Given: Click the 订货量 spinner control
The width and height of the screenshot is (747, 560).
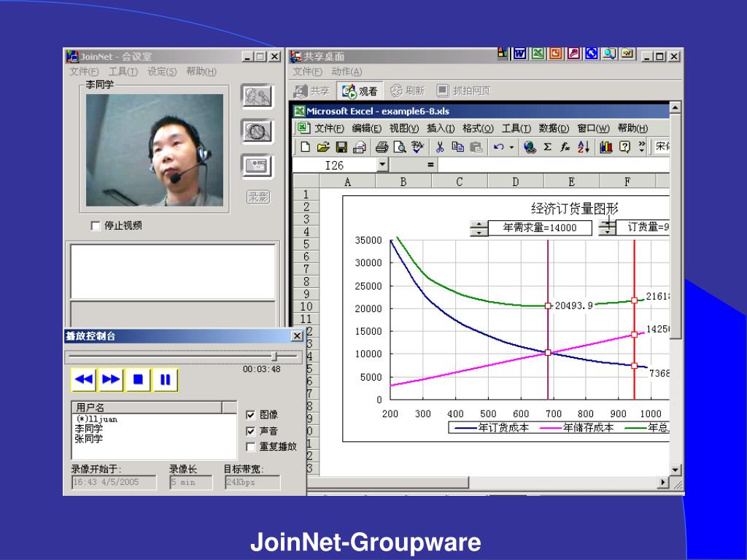Looking at the screenshot, I should pos(607,227).
